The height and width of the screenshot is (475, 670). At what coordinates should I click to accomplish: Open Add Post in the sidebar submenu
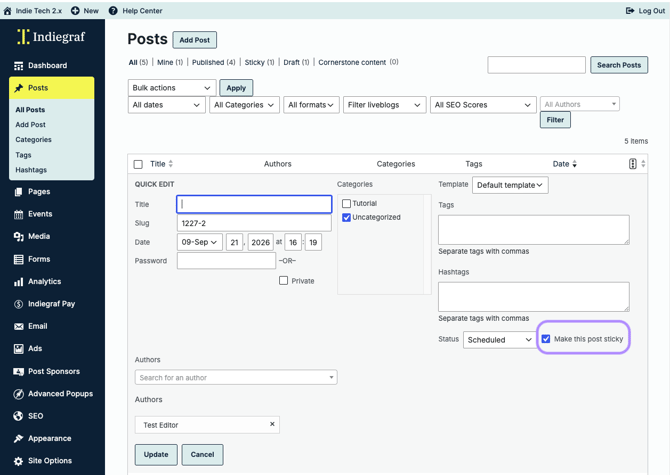point(30,125)
